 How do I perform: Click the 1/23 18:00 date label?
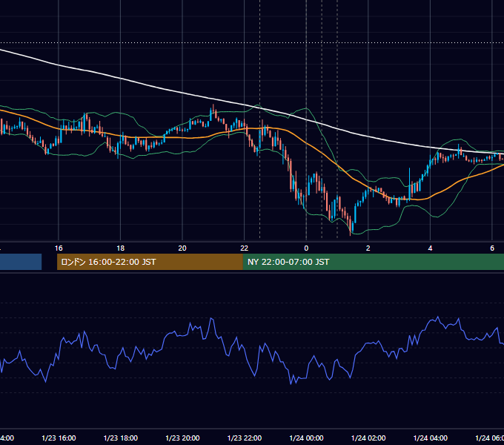121,438
